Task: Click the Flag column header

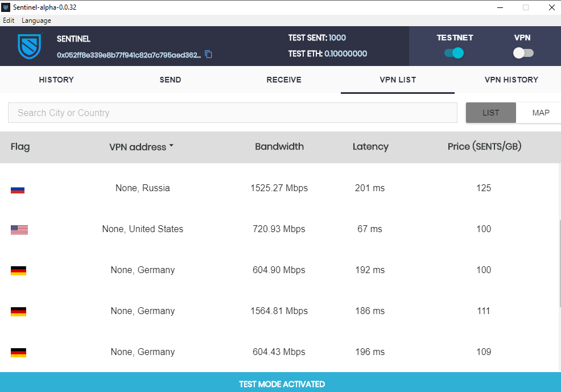Action: 20,147
